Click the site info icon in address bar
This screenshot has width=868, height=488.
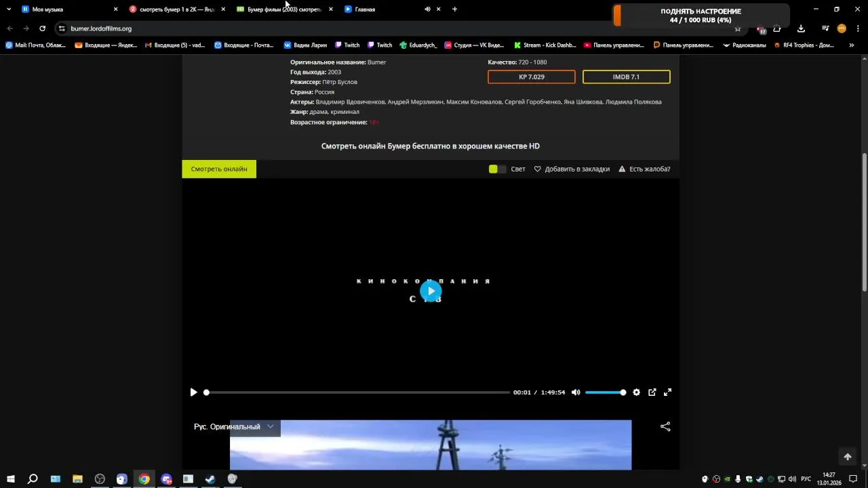[x=62, y=28]
